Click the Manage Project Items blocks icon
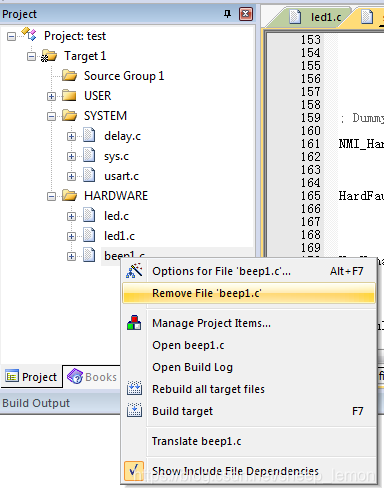 click(x=134, y=323)
